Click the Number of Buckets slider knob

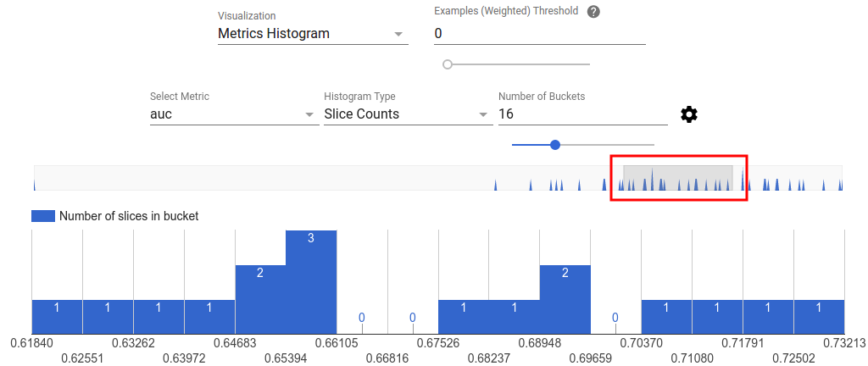[555, 145]
